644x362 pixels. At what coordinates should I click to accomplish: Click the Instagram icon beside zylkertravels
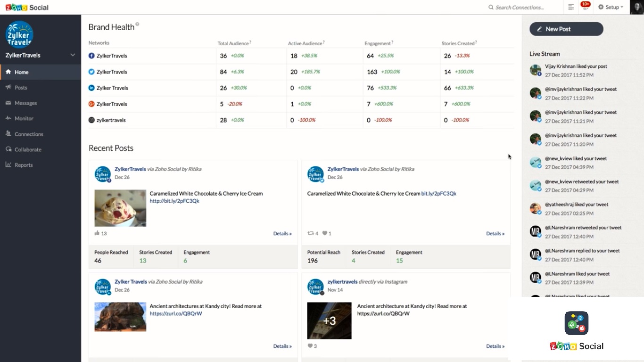coord(92,120)
